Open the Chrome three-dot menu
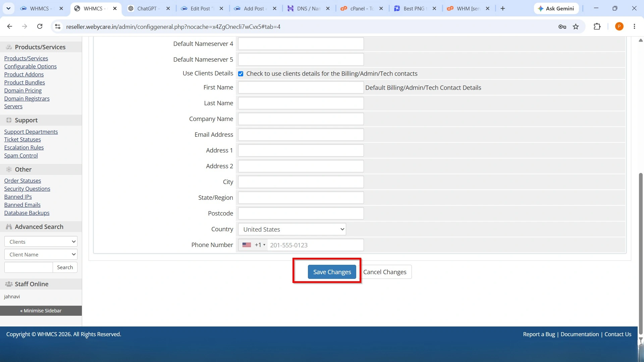Viewport: 644px width, 362px height. point(634,26)
